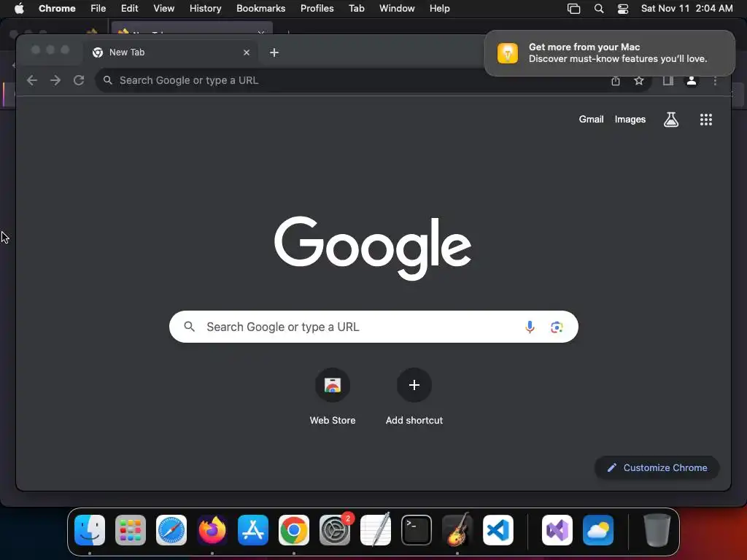This screenshot has height=560, width=747.
Task: Open Control Center in menu bar
Action: pos(623,9)
